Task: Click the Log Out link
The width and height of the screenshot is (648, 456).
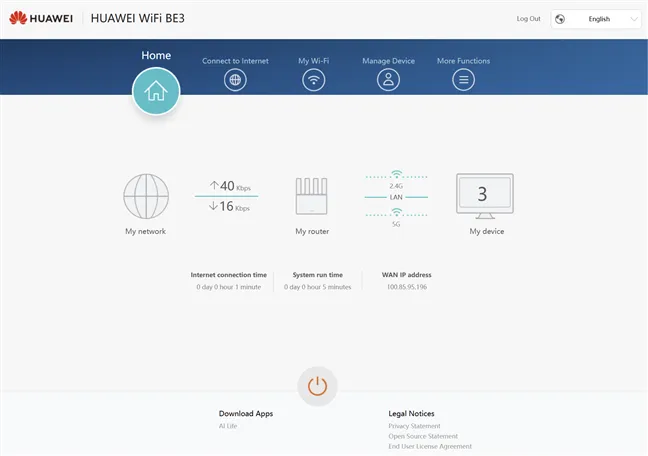Action: click(x=529, y=19)
